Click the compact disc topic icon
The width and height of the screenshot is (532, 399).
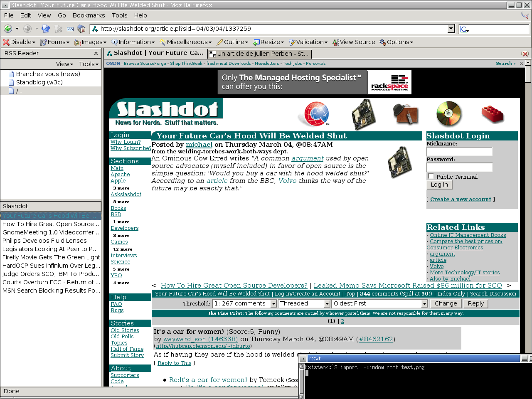pos(449,113)
